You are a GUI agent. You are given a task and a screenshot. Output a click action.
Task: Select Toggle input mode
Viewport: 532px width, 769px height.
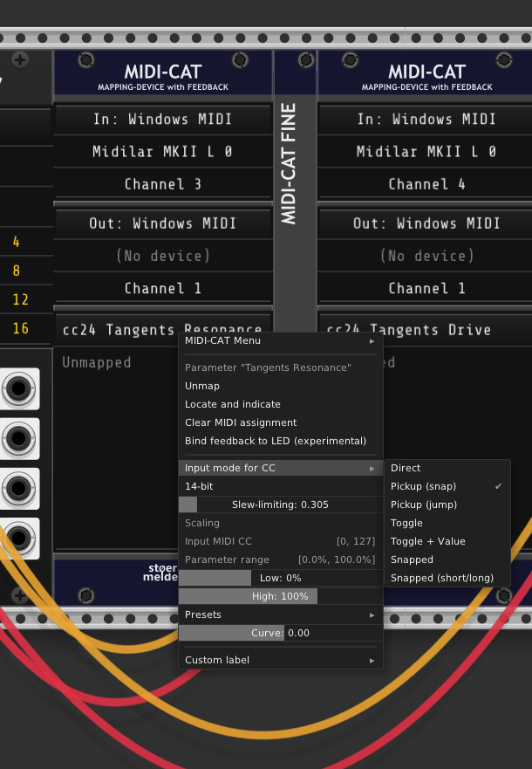point(447,523)
